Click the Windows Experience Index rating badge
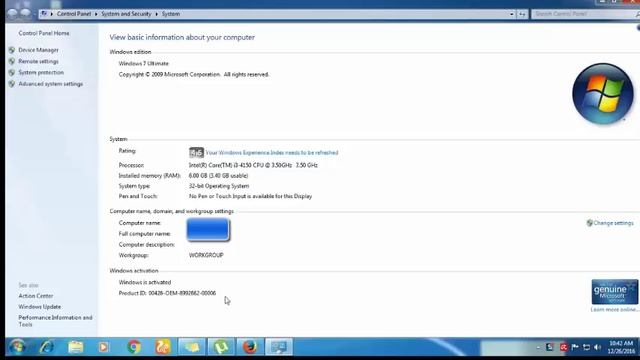 [196, 153]
